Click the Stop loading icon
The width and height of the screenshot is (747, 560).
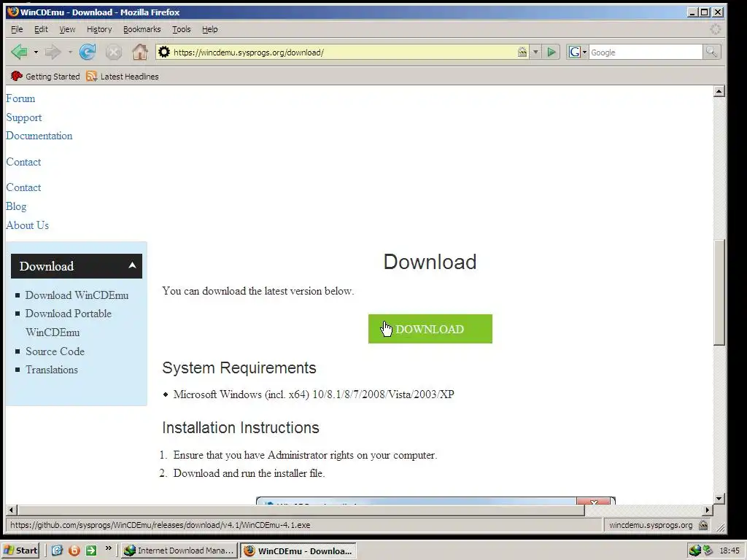coord(113,52)
